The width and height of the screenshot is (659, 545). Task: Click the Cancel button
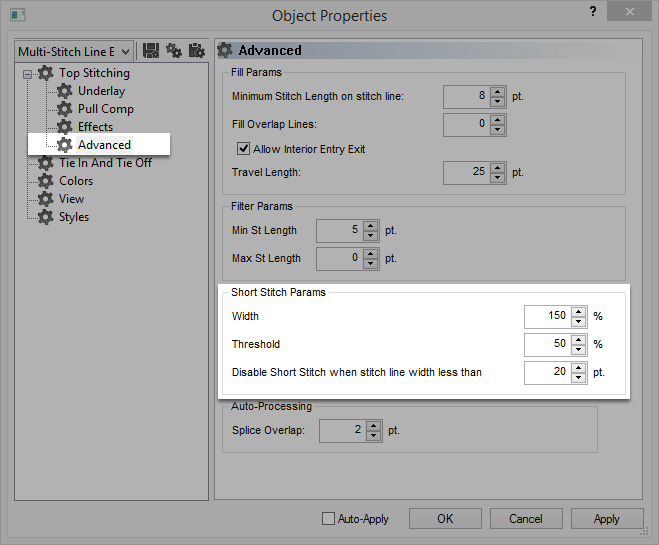point(525,519)
